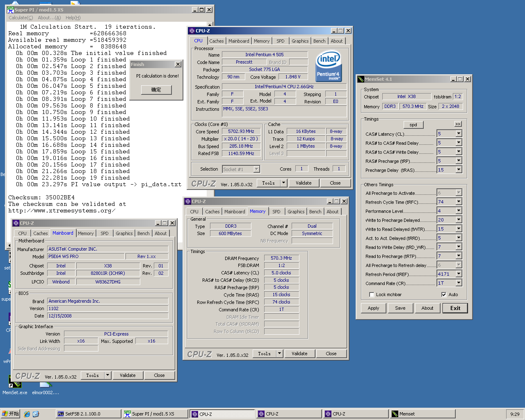Confirm the PI calculation done dialog

pyautogui.click(x=156, y=90)
